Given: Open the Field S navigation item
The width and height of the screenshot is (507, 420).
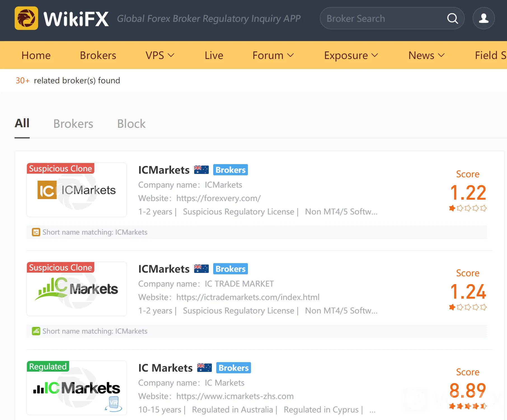Looking at the screenshot, I should click(x=491, y=55).
